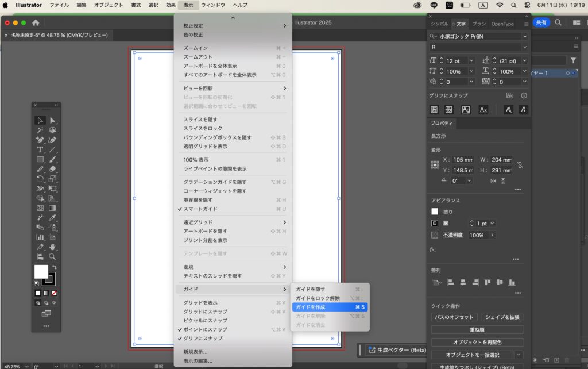The width and height of the screenshot is (588, 369).
Task: Click the blue 共有 share button
Action: click(541, 22)
